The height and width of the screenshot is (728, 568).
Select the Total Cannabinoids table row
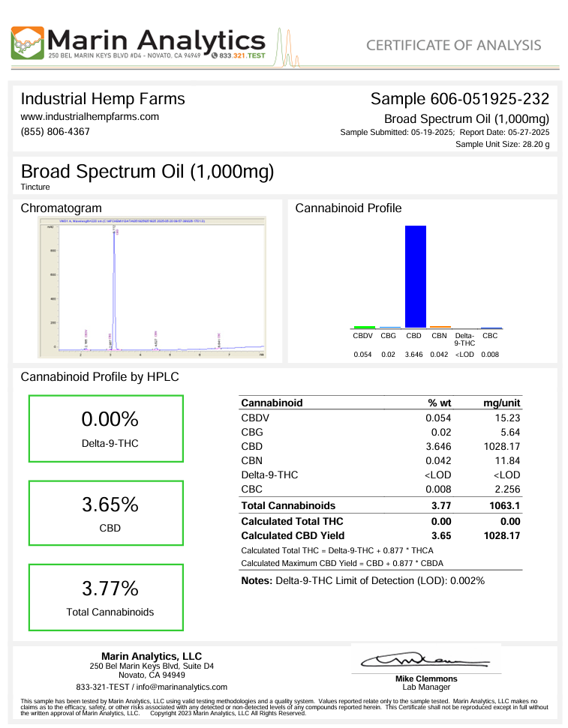click(x=380, y=505)
